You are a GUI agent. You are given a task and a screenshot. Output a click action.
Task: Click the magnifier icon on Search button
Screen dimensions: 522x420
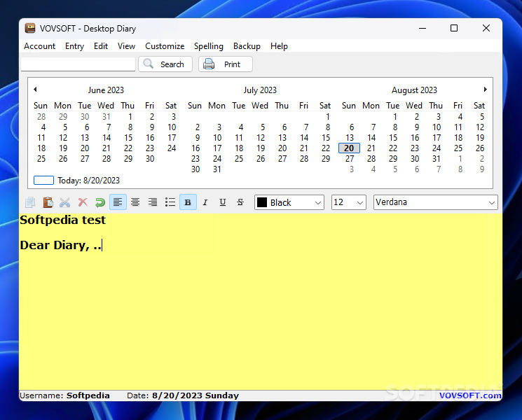[149, 64]
